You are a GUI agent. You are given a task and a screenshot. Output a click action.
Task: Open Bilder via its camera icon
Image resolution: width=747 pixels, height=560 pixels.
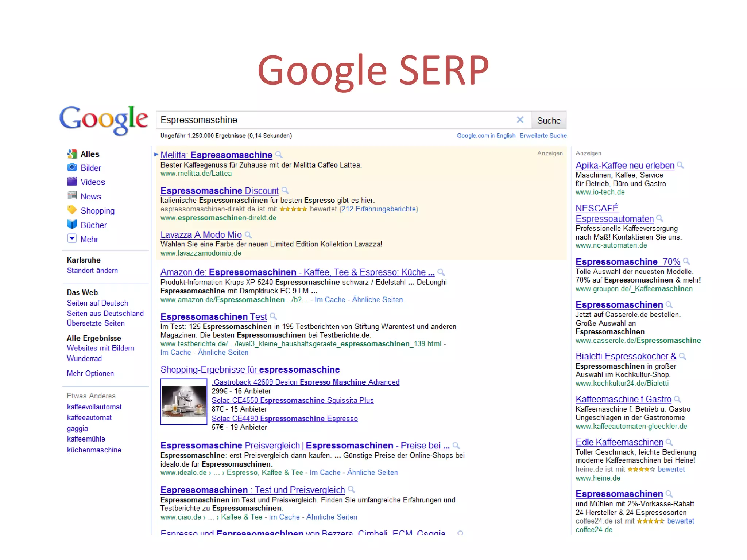point(72,167)
